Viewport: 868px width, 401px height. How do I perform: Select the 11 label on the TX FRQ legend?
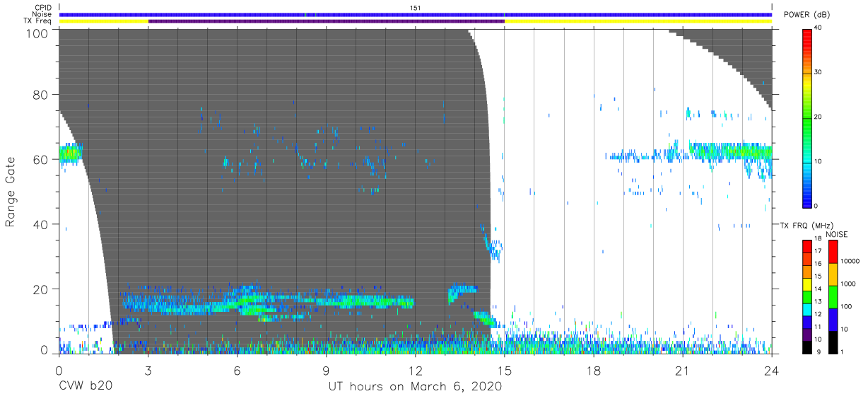[x=817, y=327]
